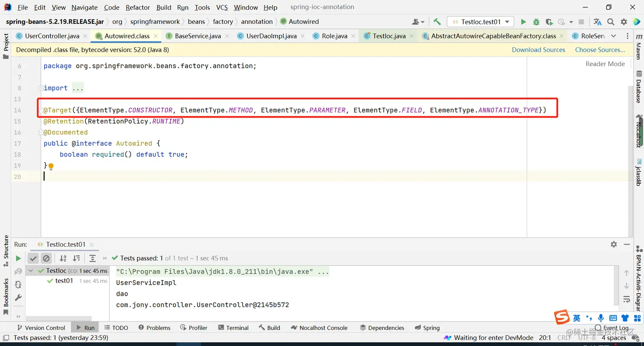Open the VCS menu
The width and height of the screenshot is (644, 346).
point(222,7)
